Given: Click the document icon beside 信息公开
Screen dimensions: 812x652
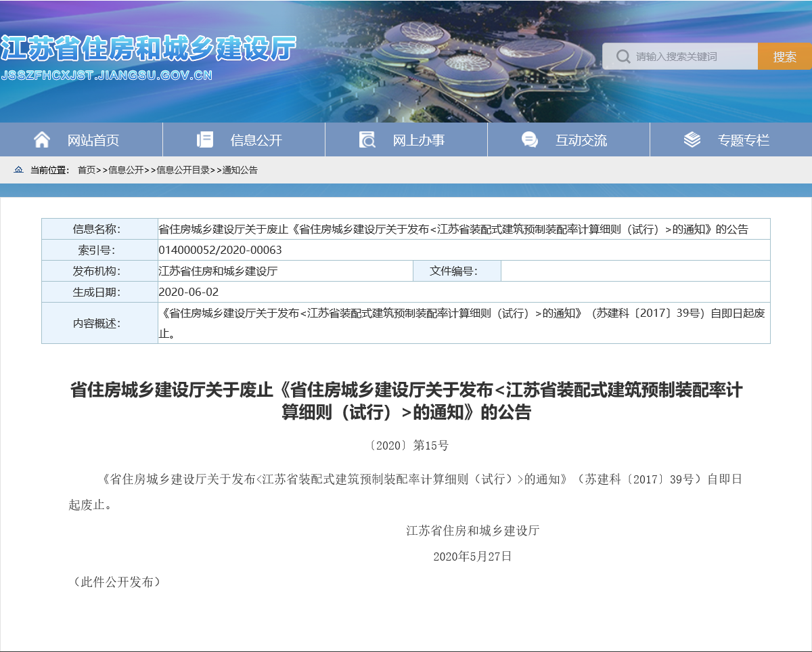Looking at the screenshot, I should (x=204, y=139).
